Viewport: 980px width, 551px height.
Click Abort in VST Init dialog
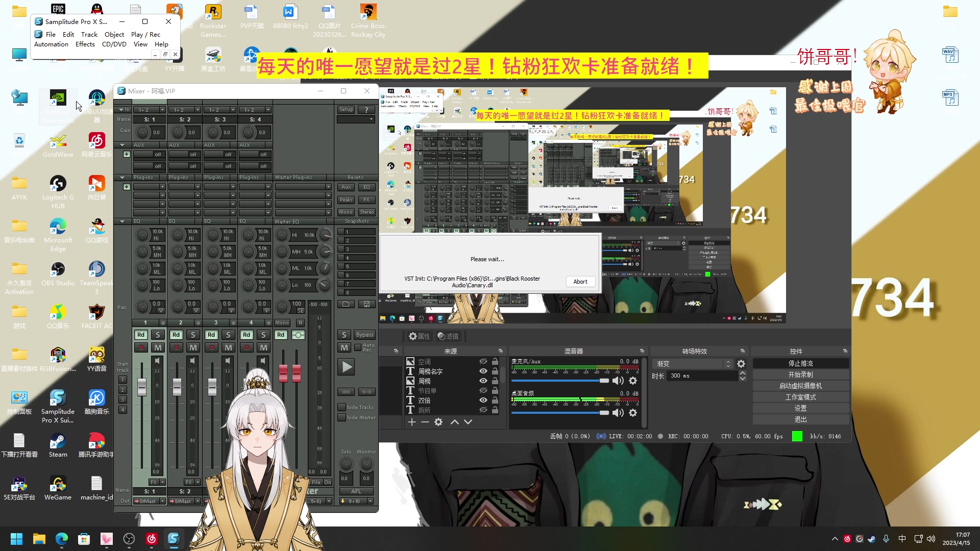pos(580,282)
